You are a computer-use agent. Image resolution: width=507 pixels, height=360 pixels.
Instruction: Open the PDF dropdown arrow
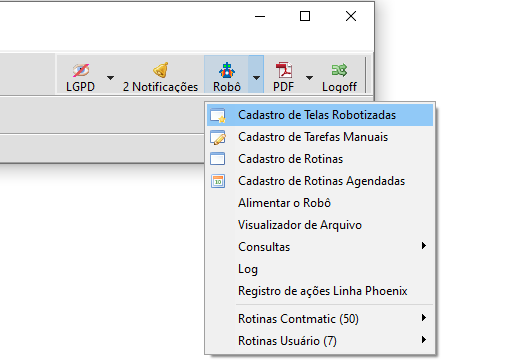pos(309,78)
